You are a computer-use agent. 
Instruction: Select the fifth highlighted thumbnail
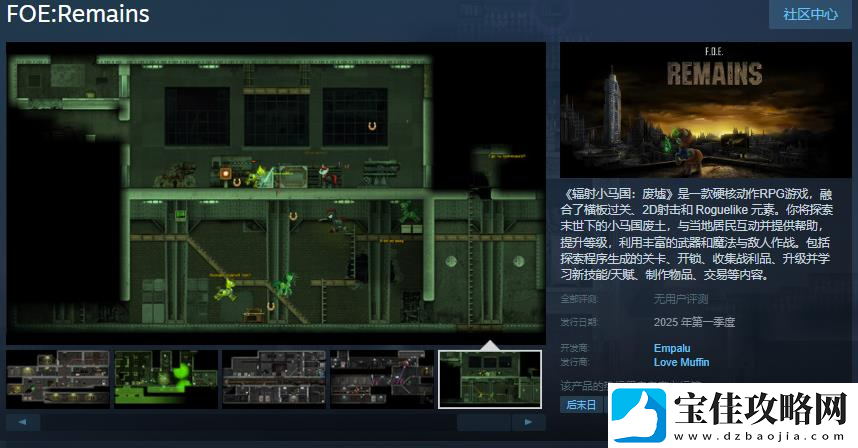click(x=490, y=380)
